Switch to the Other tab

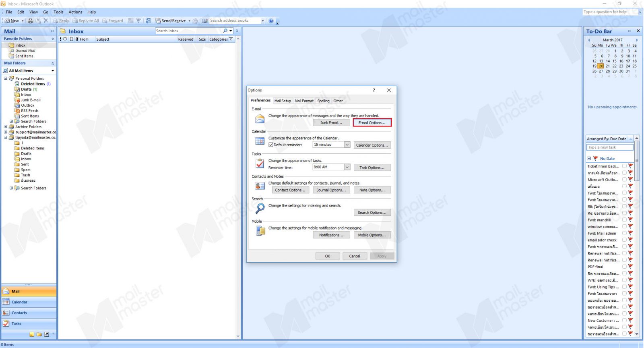[x=338, y=101]
